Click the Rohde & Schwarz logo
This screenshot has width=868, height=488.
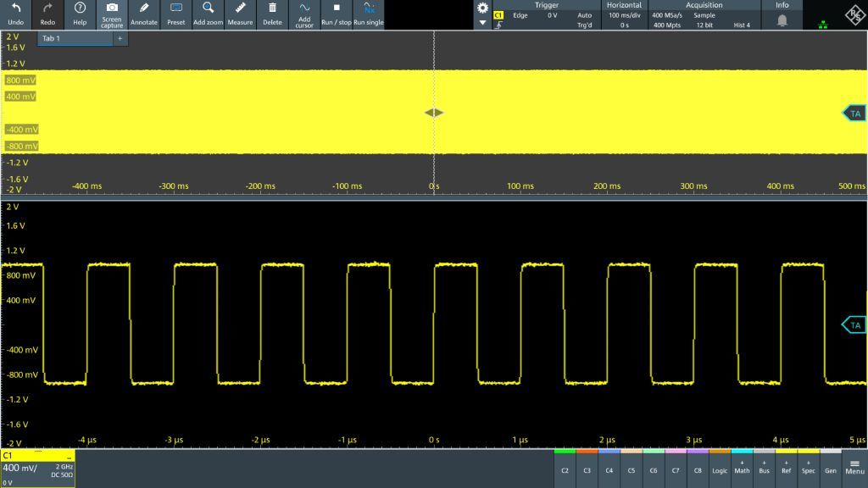click(x=854, y=15)
